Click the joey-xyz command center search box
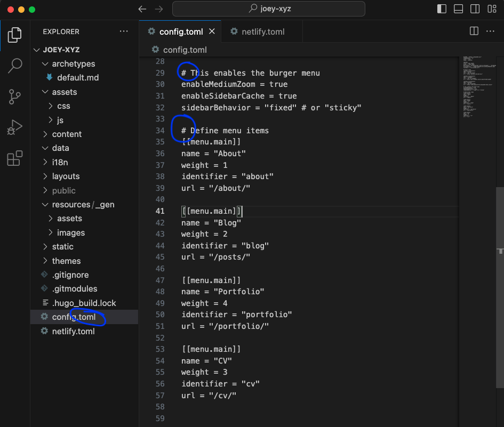This screenshot has height=427, width=504. [269, 9]
